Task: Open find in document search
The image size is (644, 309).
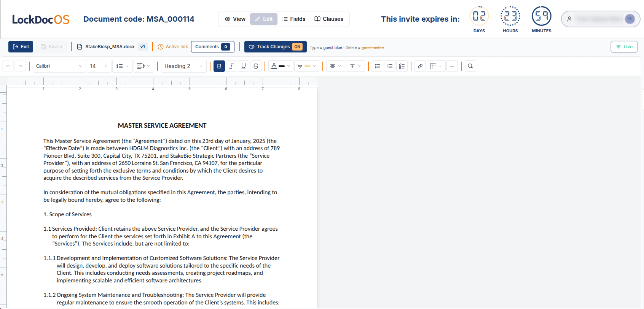Action: click(x=470, y=66)
